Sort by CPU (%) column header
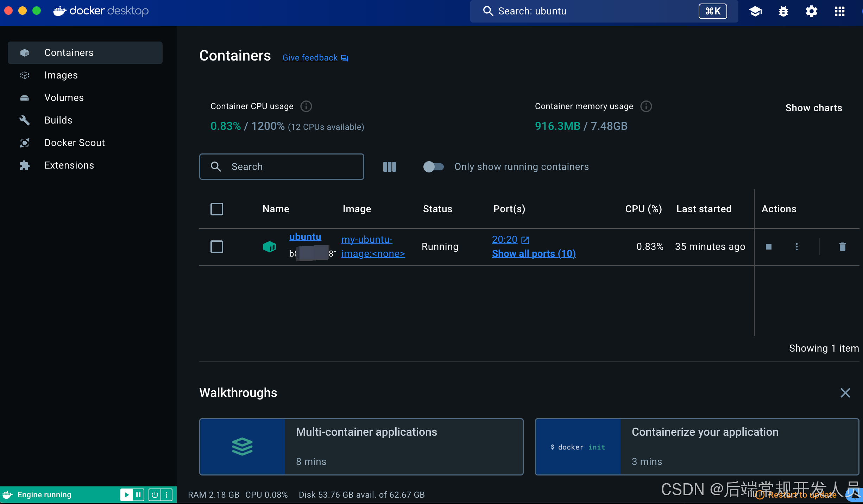The image size is (863, 504). coord(643,209)
